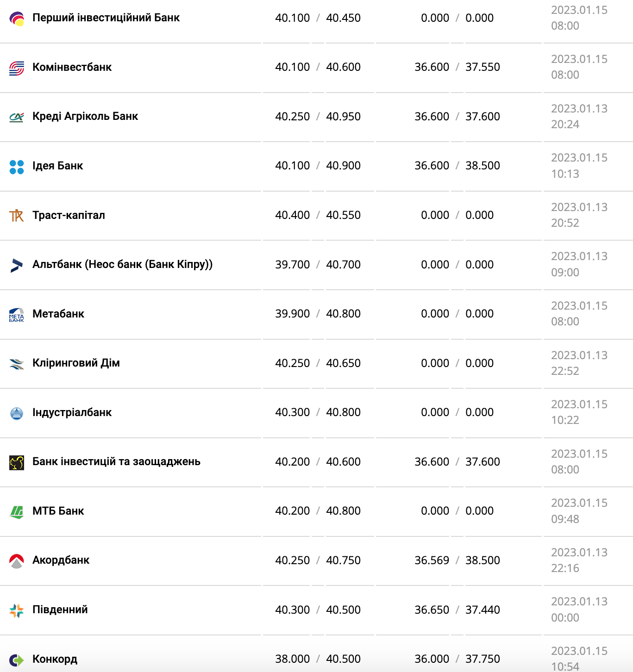Click the Метабанк logo icon

pos(17,315)
